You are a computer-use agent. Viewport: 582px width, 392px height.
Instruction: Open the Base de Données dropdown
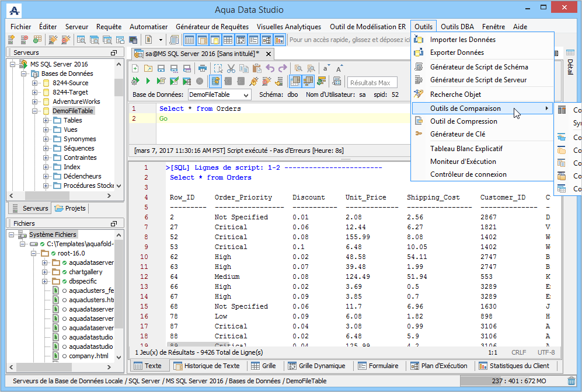219,94
